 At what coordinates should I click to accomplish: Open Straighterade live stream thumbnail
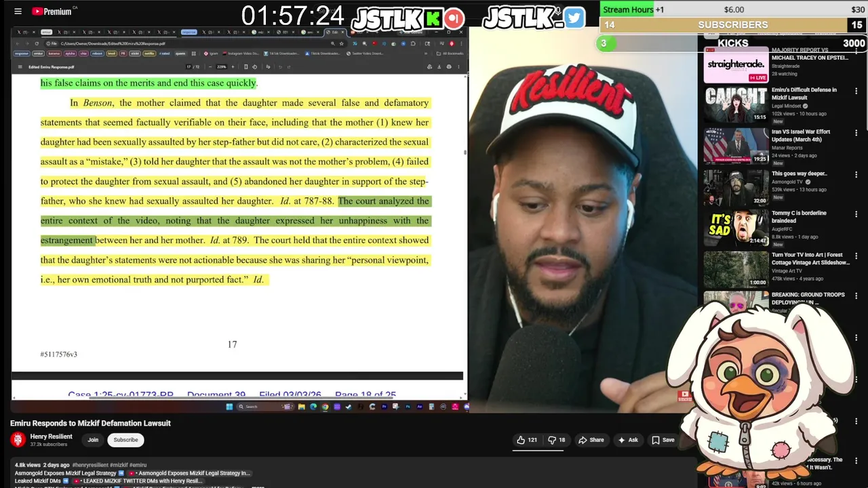coord(736,64)
